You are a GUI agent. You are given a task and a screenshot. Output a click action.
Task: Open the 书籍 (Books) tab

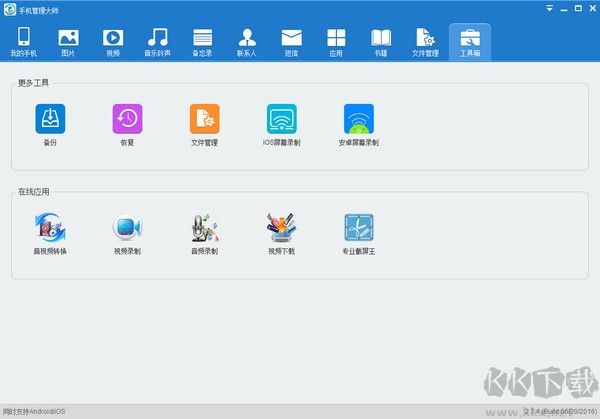tap(381, 42)
